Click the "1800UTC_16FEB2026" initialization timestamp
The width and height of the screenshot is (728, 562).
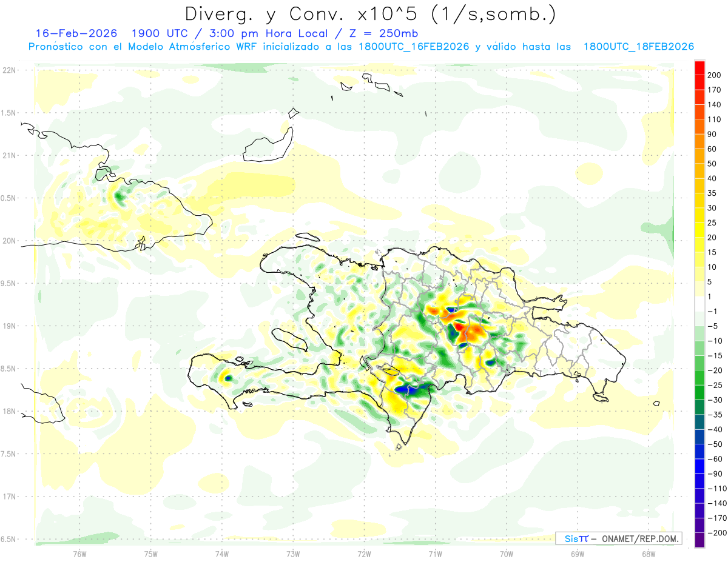414,47
